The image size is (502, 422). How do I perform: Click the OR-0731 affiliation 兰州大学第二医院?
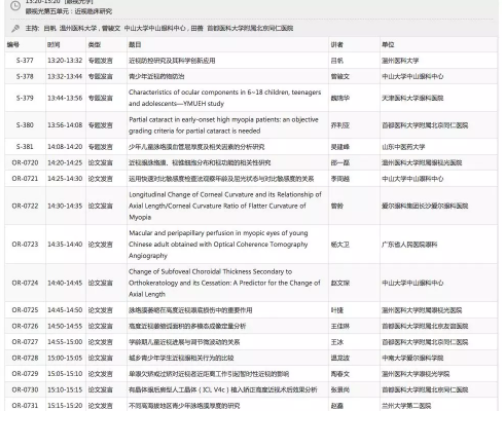click(406, 406)
